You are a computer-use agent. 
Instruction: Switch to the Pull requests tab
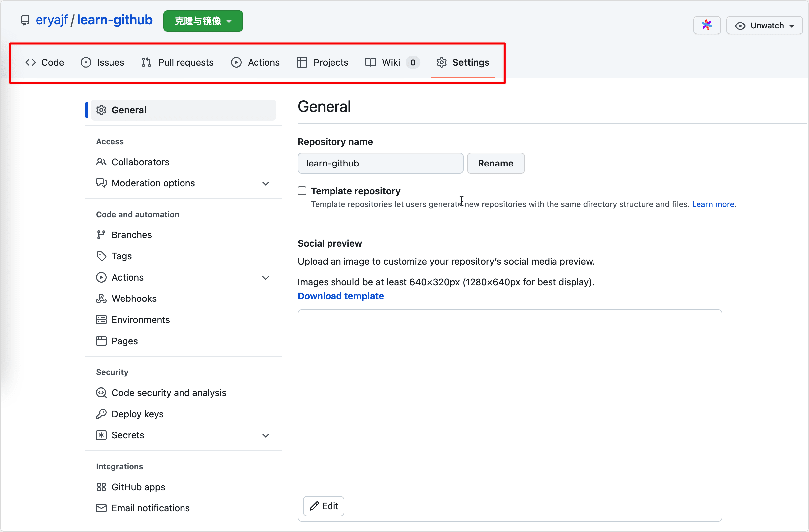tap(178, 62)
